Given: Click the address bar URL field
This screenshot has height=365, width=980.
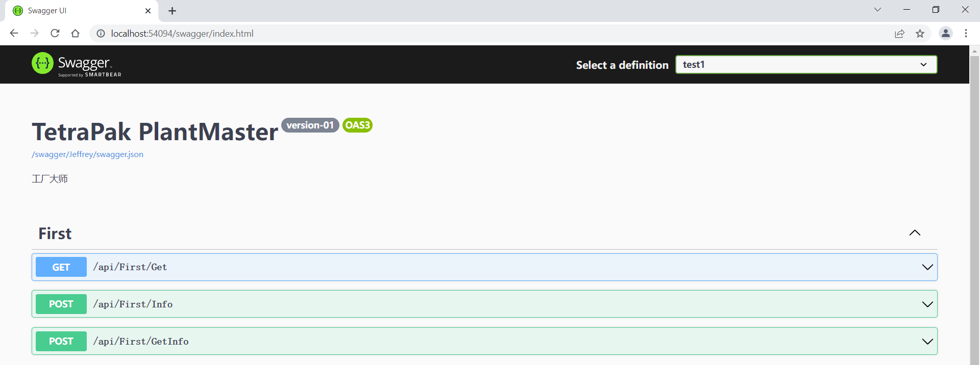Looking at the screenshot, I should point(459,34).
